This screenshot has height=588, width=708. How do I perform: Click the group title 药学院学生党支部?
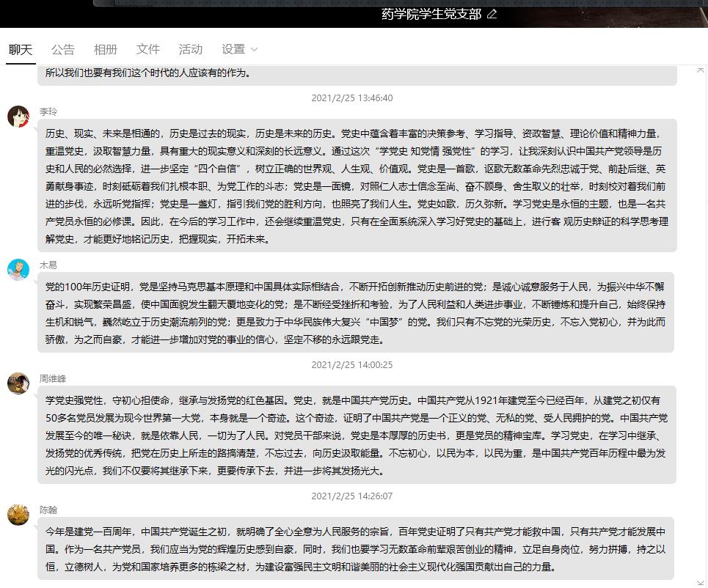[x=431, y=14]
